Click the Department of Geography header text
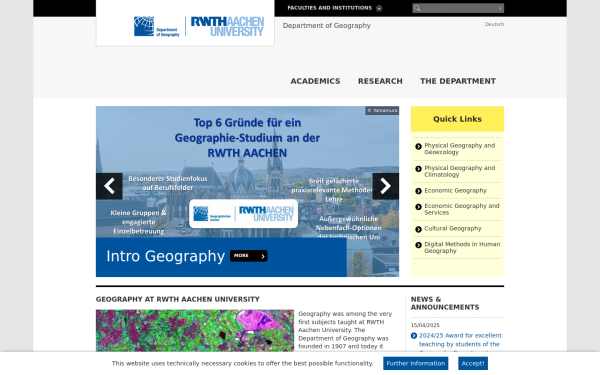 (x=326, y=26)
